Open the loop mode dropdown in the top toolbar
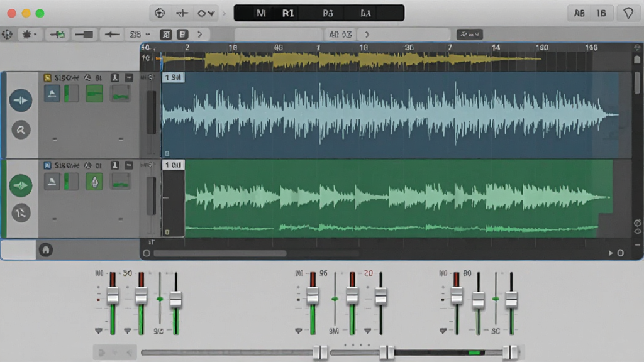 point(206,13)
